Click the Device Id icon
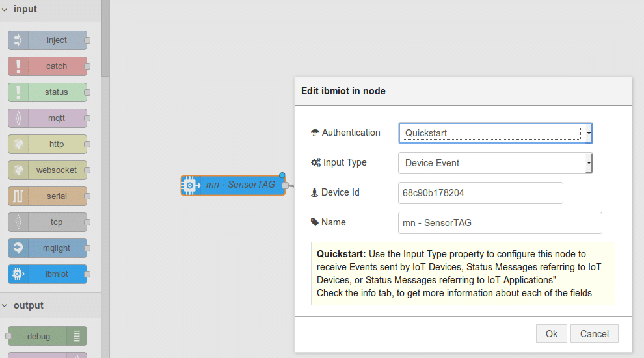The width and height of the screenshot is (644, 358). (x=315, y=192)
